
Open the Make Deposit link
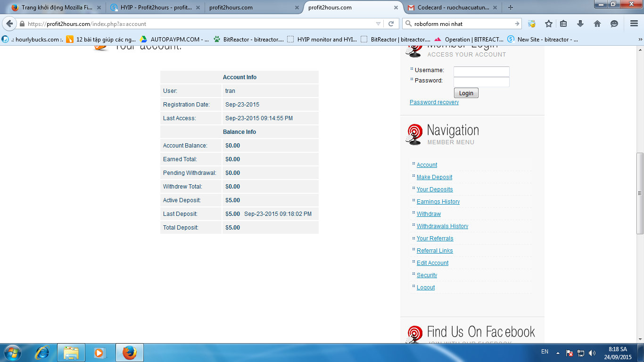tap(435, 177)
